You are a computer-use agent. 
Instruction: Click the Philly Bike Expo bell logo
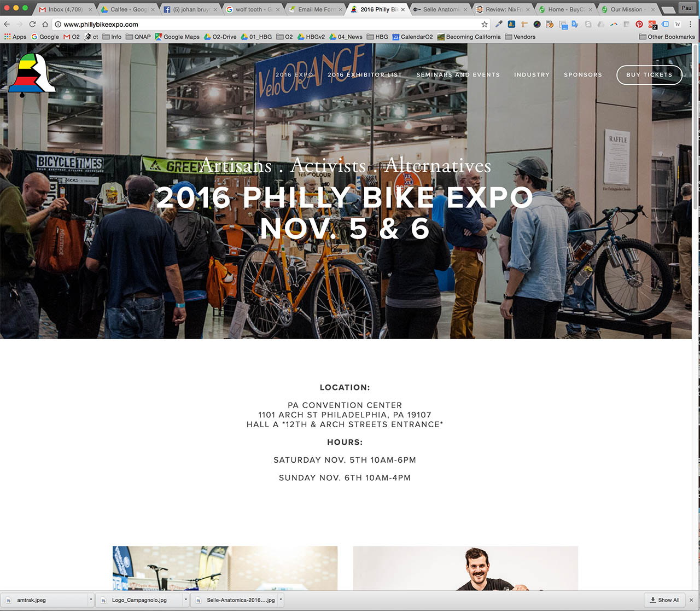pyautogui.click(x=32, y=75)
